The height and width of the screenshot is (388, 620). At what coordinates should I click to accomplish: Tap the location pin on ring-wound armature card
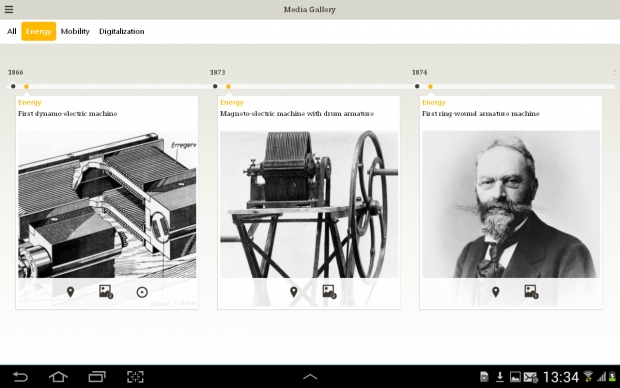click(495, 292)
